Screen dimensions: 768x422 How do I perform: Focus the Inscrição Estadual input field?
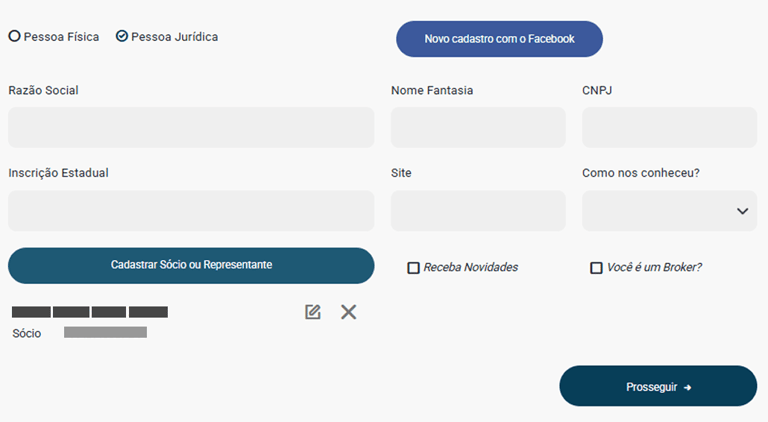tap(191, 211)
